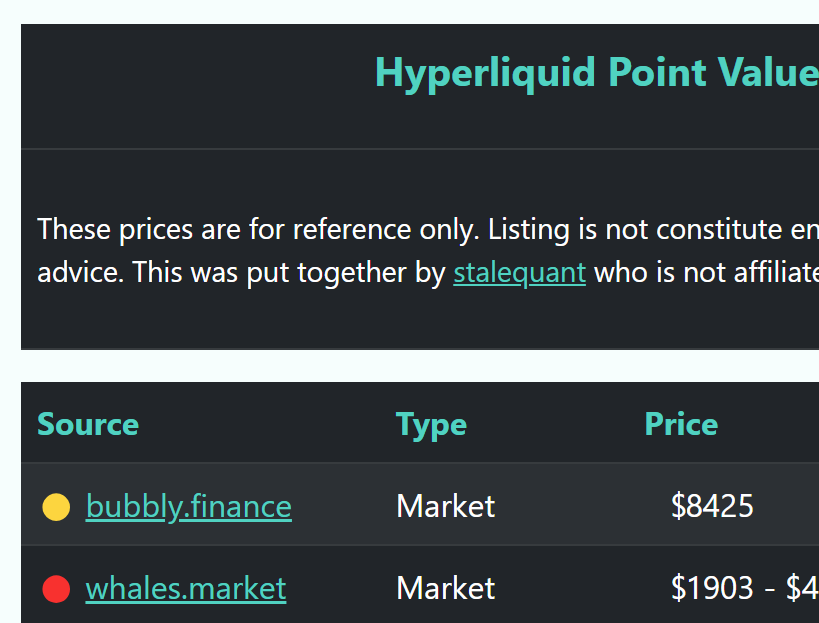The height and width of the screenshot is (623, 819).
Task: Open the bubbly.finance source link
Action: pyautogui.click(x=189, y=507)
